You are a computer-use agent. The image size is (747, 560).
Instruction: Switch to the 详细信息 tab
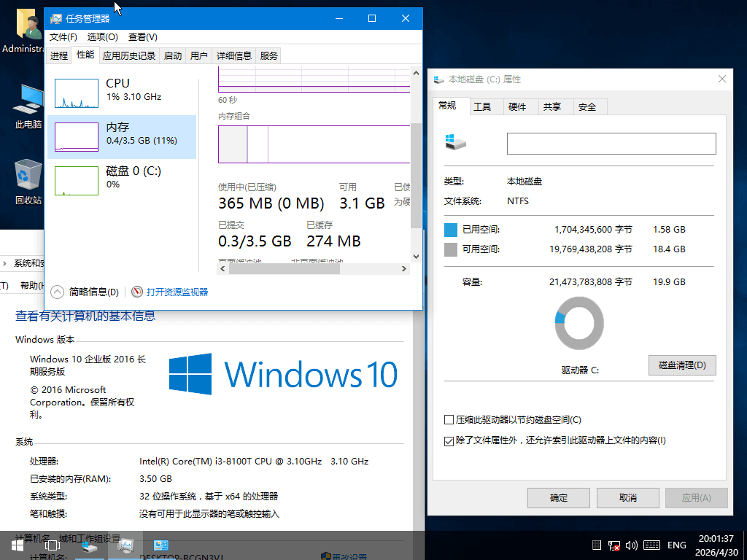234,55
